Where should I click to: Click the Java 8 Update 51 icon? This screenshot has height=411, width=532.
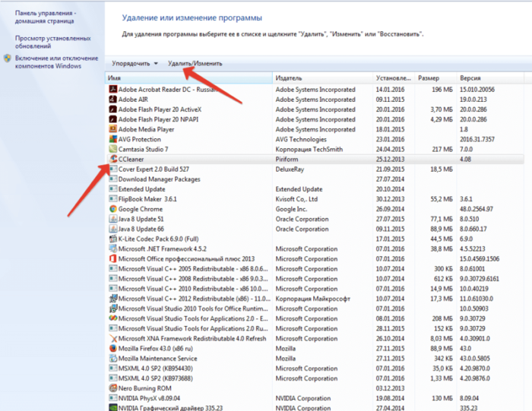(x=113, y=219)
